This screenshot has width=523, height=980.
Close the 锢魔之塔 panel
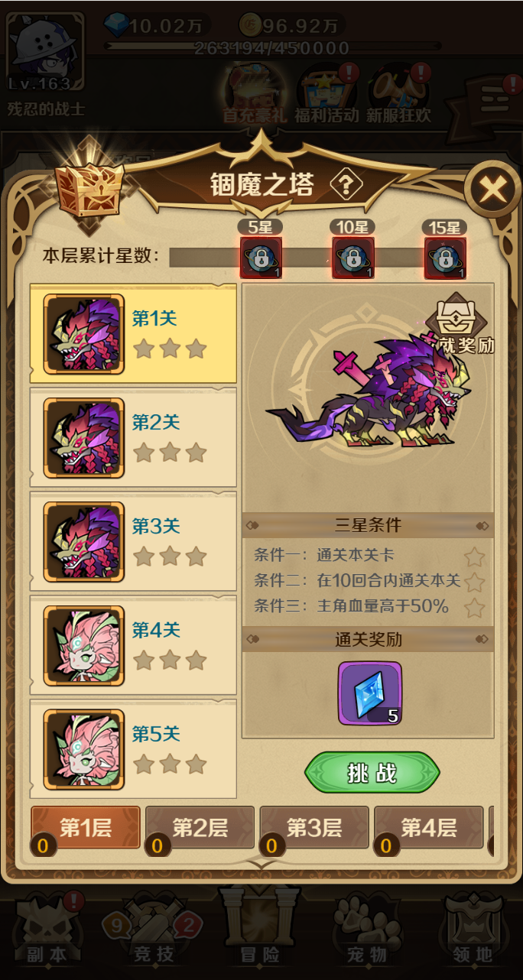click(492, 189)
